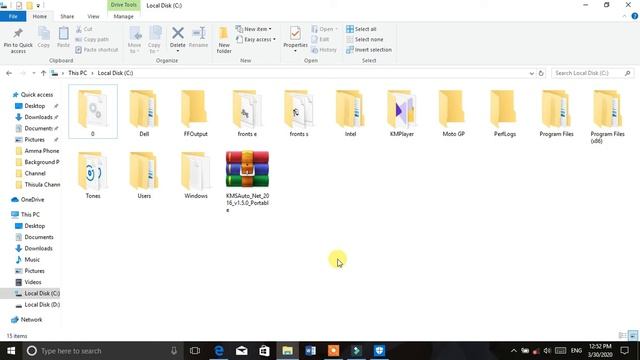
Task: Select the PerfLogs folder
Action: click(504, 112)
